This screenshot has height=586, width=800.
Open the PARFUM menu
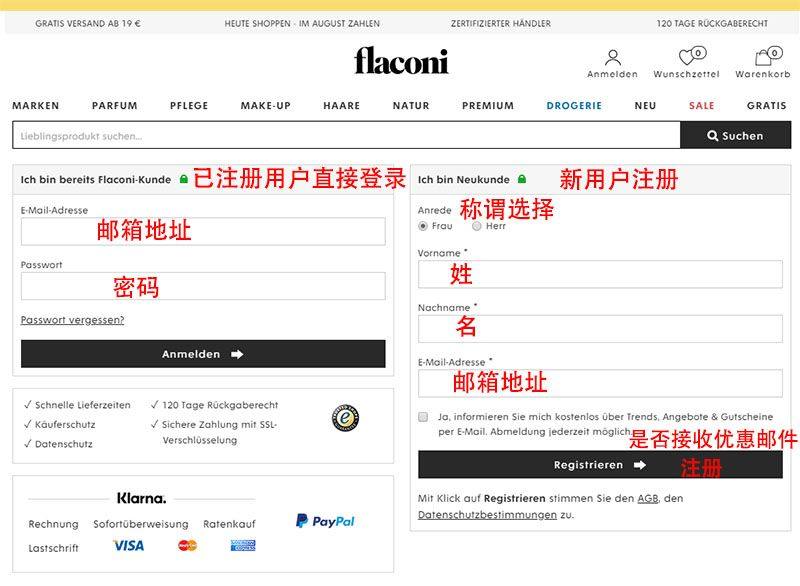(115, 106)
